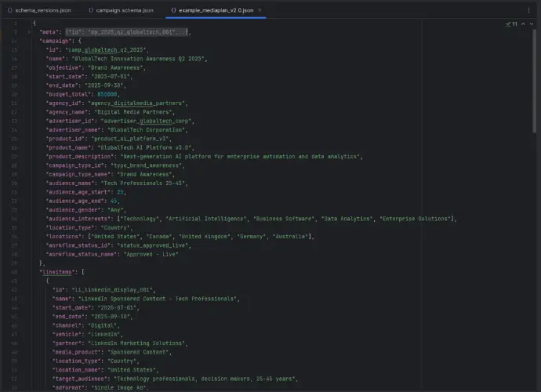
Task: Click "status_approved_live" value
Action: coord(153,245)
